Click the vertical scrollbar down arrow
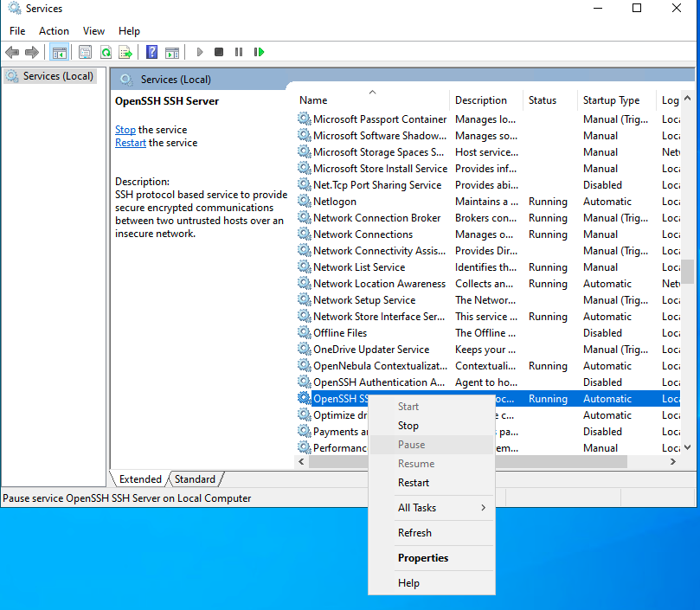The width and height of the screenshot is (700, 610). pyautogui.click(x=688, y=447)
